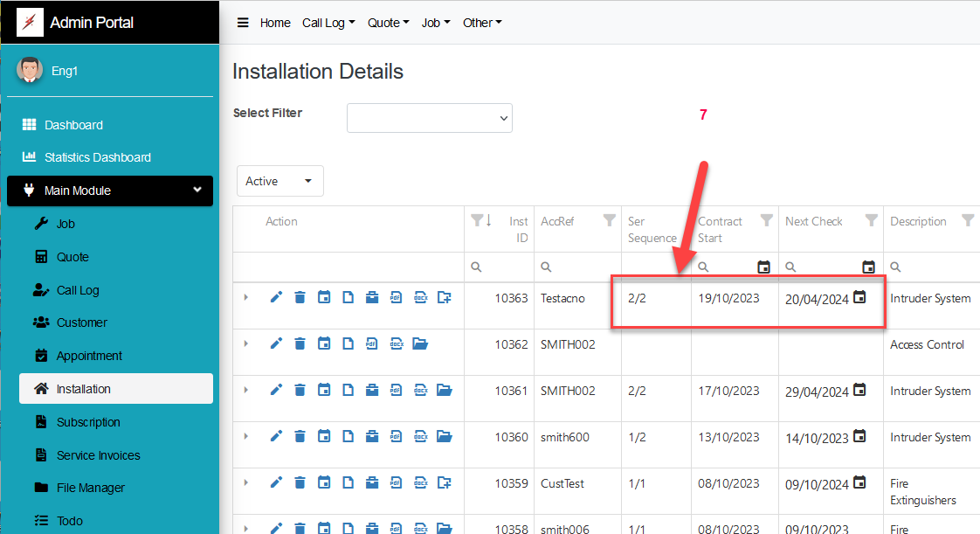Click the Eng1 user avatar
This screenshot has height=534, width=980.
tap(30, 70)
